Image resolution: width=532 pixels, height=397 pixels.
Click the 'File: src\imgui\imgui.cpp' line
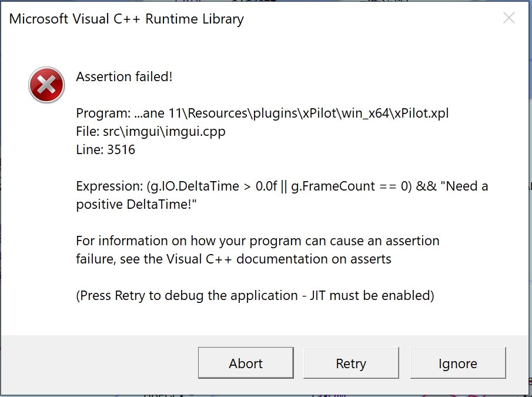pos(150,132)
